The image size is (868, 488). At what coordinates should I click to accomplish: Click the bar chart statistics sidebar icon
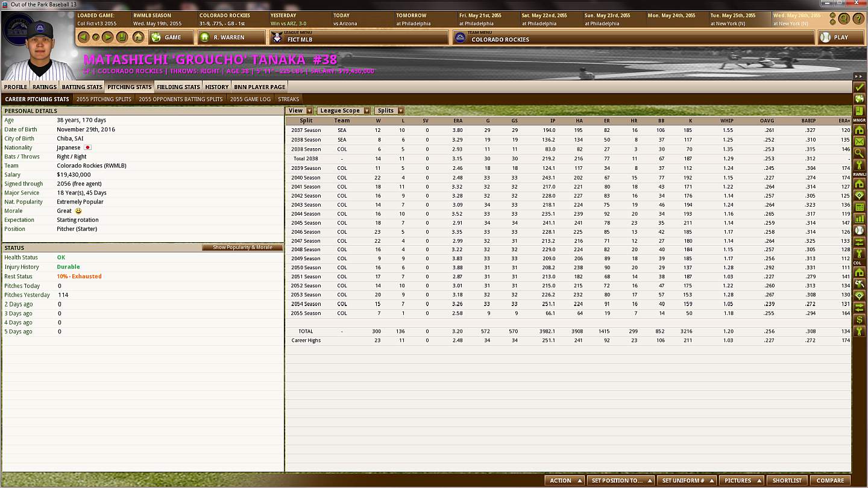pos(860,218)
